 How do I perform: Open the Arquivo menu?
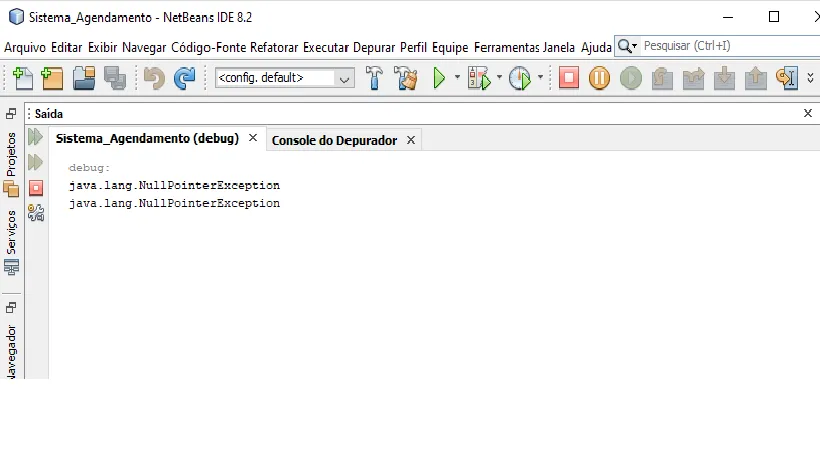click(25, 48)
